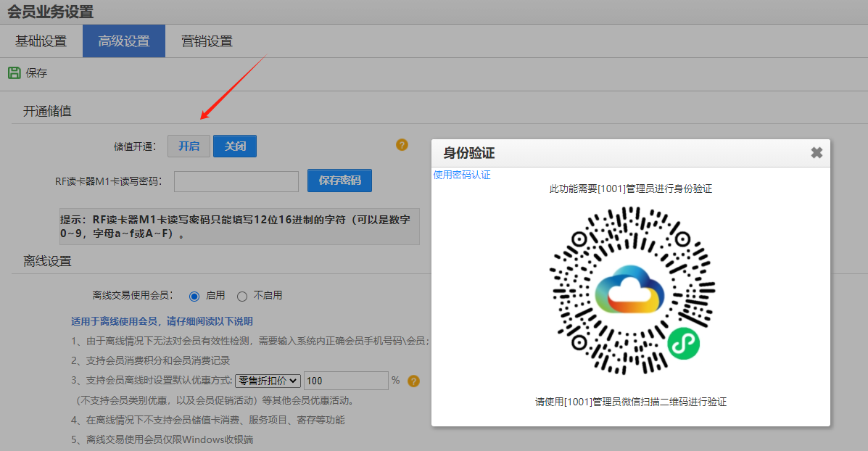
Task: Click the 身份验证 dialog title
Action: [469, 153]
